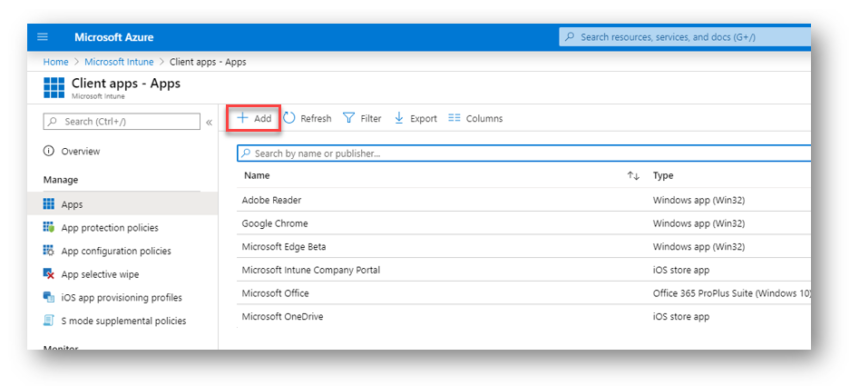Select the Microsoft Intune Company Portal row
This screenshot has height=386, width=850.
click(524, 270)
